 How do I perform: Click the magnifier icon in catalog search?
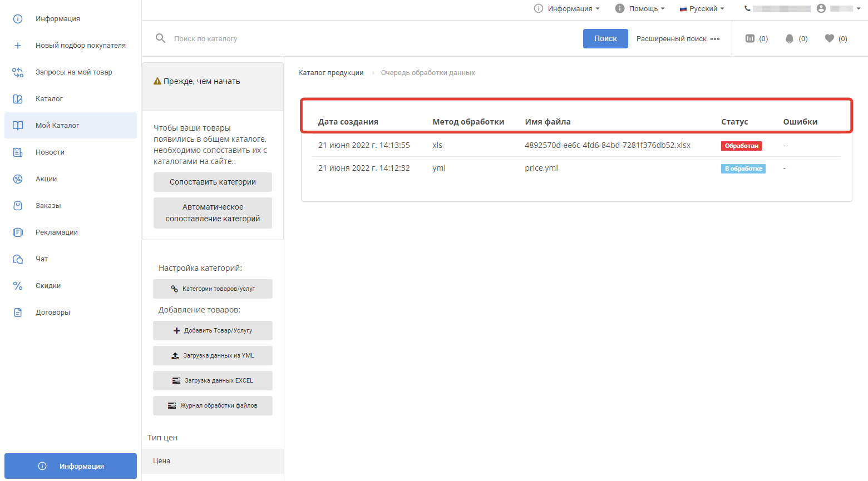(160, 38)
